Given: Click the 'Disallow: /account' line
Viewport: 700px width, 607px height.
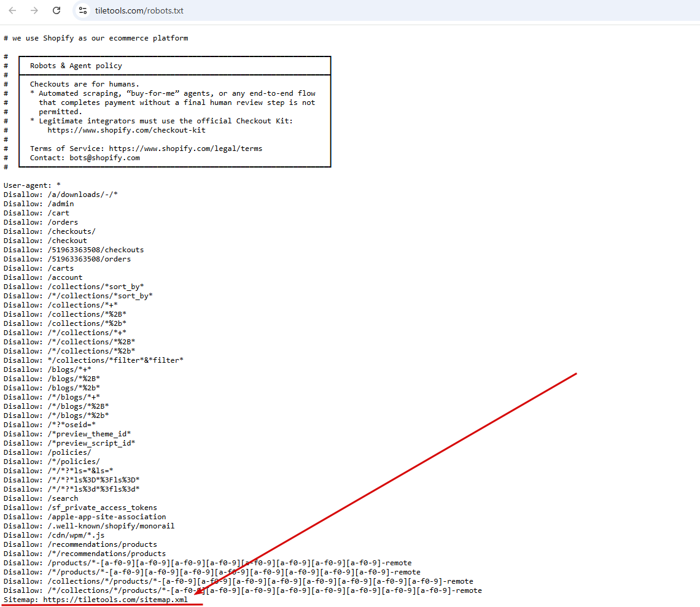Looking at the screenshot, I should click(x=44, y=277).
